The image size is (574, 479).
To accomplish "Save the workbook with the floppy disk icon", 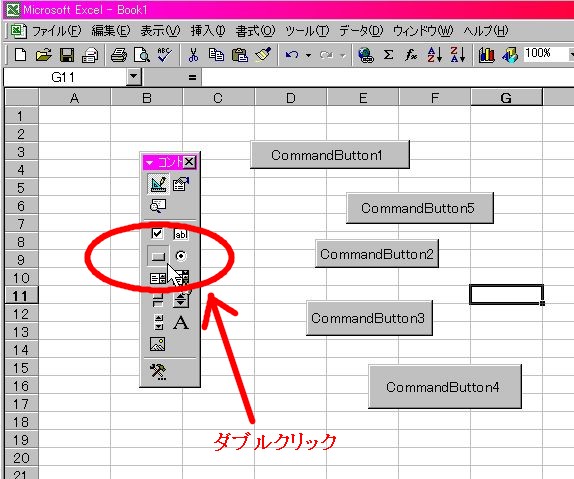I will click(67, 55).
